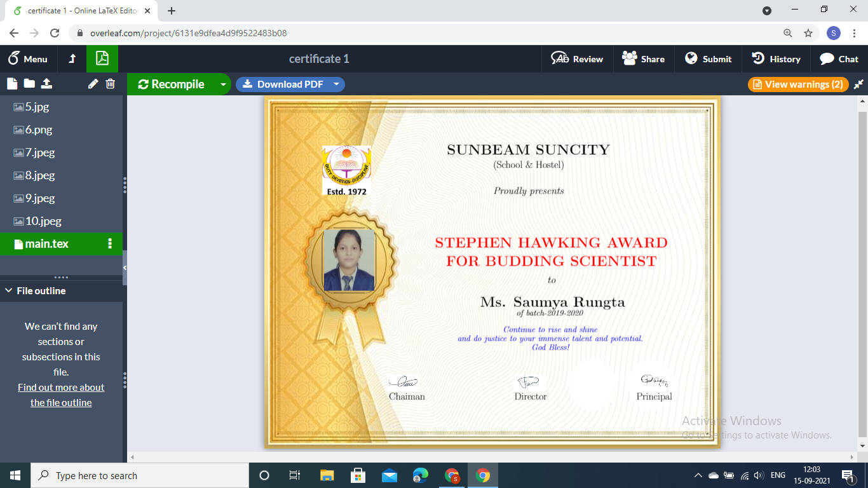Image resolution: width=868 pixels, height=488 pixels.
Task: Click the green PDF view icon
Action: tap(102, 58)
